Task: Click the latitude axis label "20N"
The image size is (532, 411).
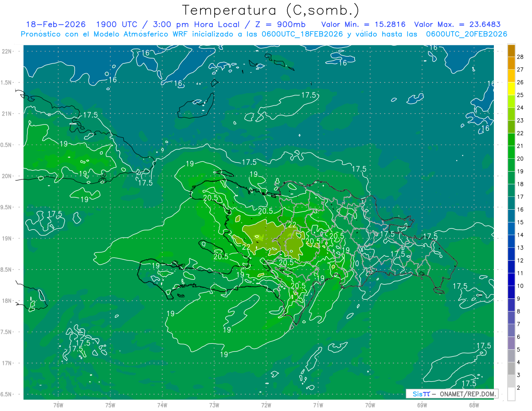Action: point(8,176)
